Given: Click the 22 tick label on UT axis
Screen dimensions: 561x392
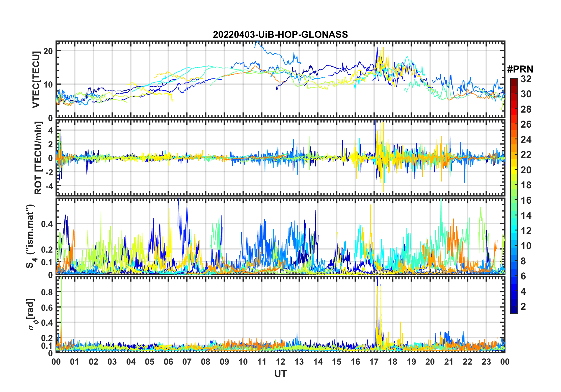Looking at the screenshot, I should 467,362.
